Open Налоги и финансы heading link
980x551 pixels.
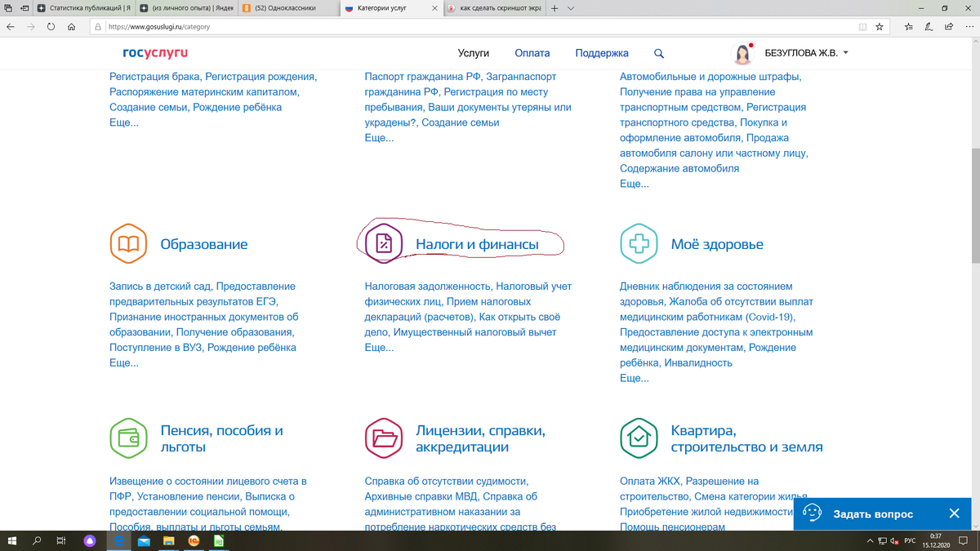pos(477,244)
